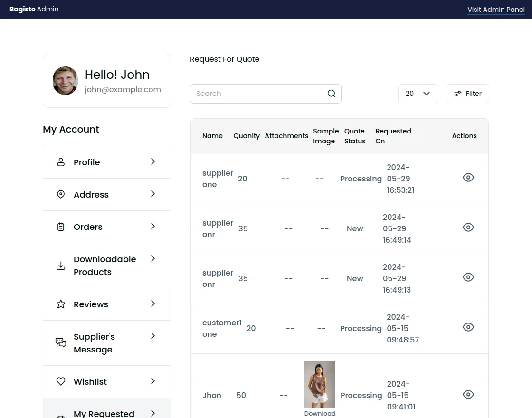The height and width of the screenshot is (418, 532).
Task: Click the Wishlist heart icon
Action: [61, 381]
